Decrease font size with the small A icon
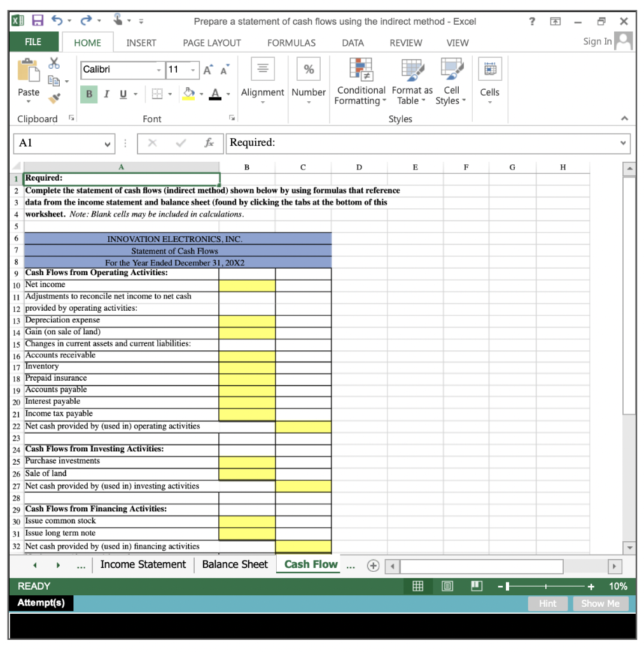Screen dimensions: 644x652 tap(225, 70)
